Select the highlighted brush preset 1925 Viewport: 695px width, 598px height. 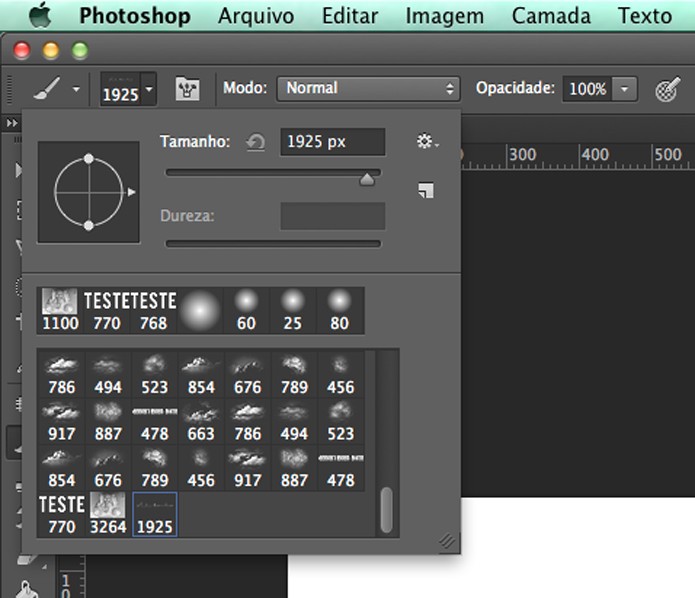155,514
